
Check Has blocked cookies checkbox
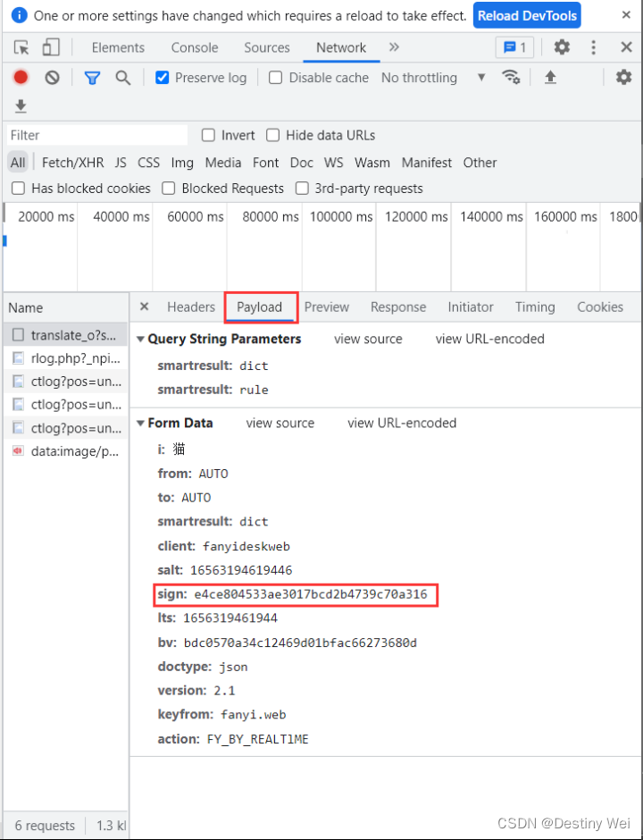pos(18,188)
